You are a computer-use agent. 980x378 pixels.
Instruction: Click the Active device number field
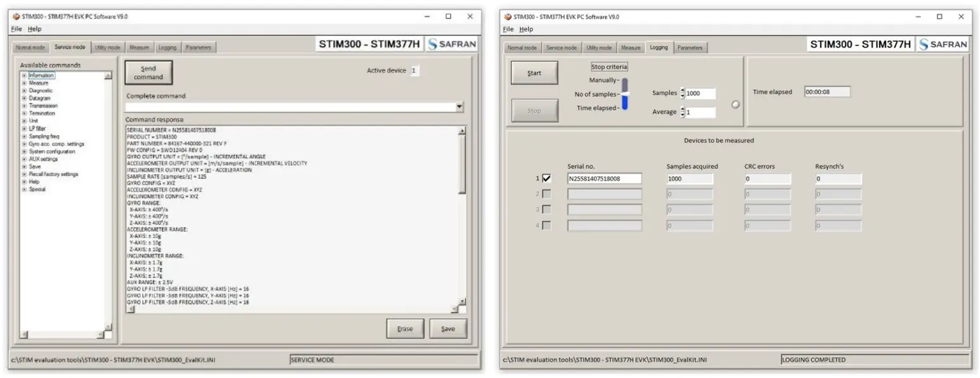pos(414,71)
